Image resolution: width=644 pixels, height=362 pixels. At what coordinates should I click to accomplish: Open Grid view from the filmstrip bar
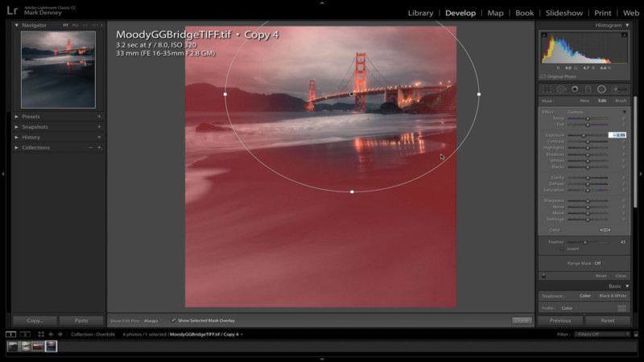coord(40,334)
